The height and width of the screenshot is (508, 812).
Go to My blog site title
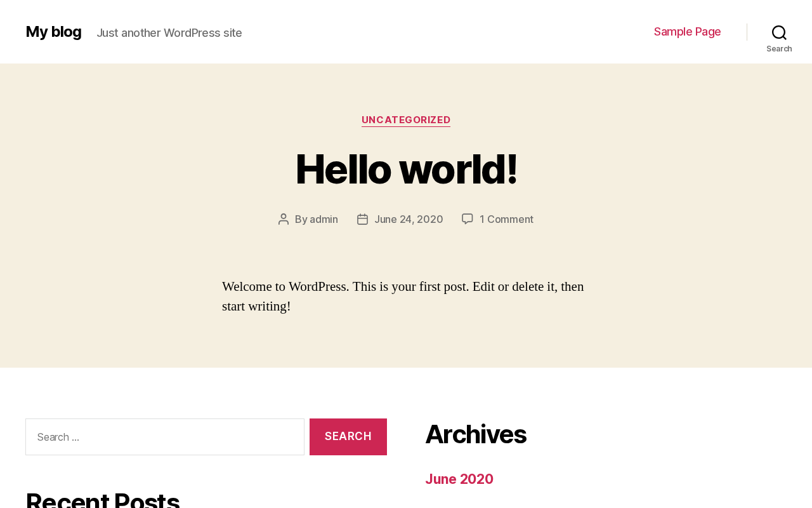coord(53,32)
